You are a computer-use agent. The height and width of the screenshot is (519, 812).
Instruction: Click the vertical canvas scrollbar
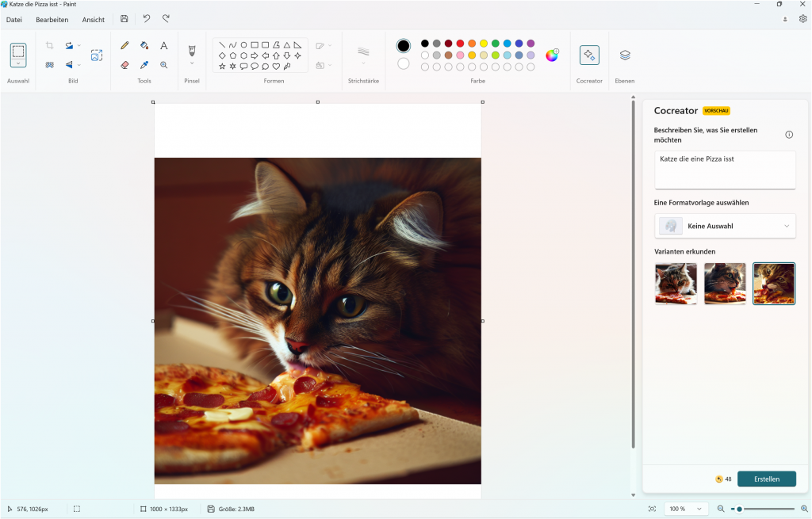point(633,274)
